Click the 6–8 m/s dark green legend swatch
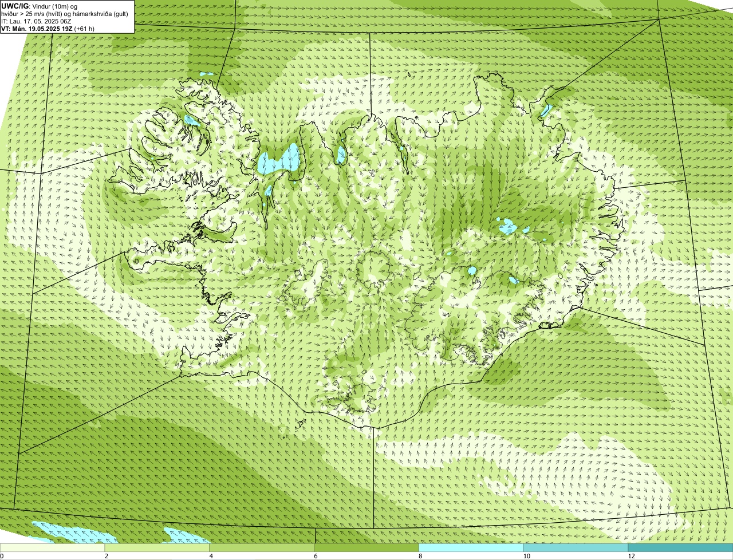This screenshot has height=560, width=733. (x=367, y=548)
